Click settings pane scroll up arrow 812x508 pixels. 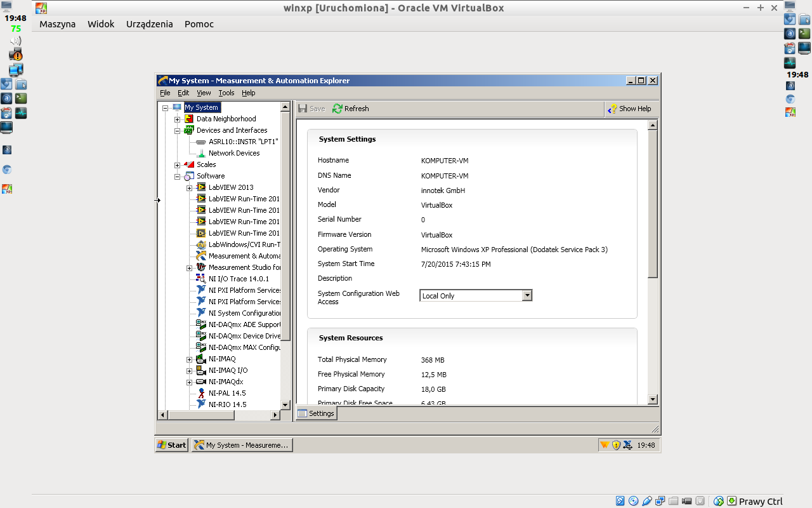tap(653, 125)
